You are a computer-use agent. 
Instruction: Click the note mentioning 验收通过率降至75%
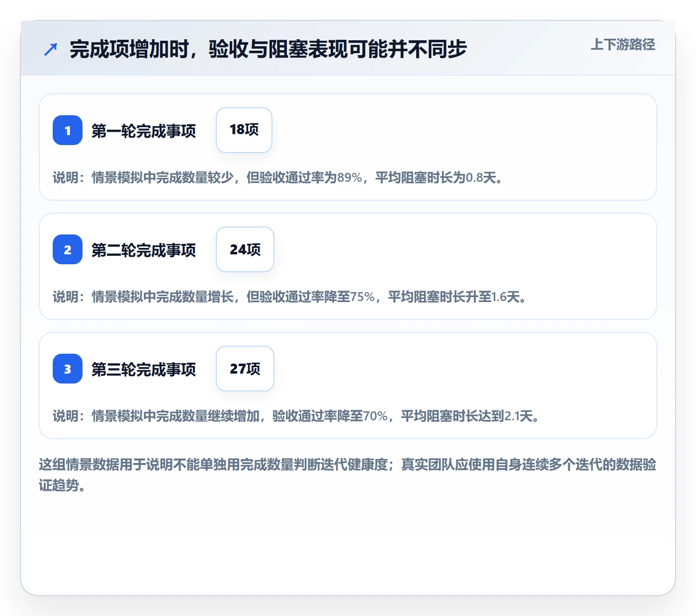pos(290,297)
